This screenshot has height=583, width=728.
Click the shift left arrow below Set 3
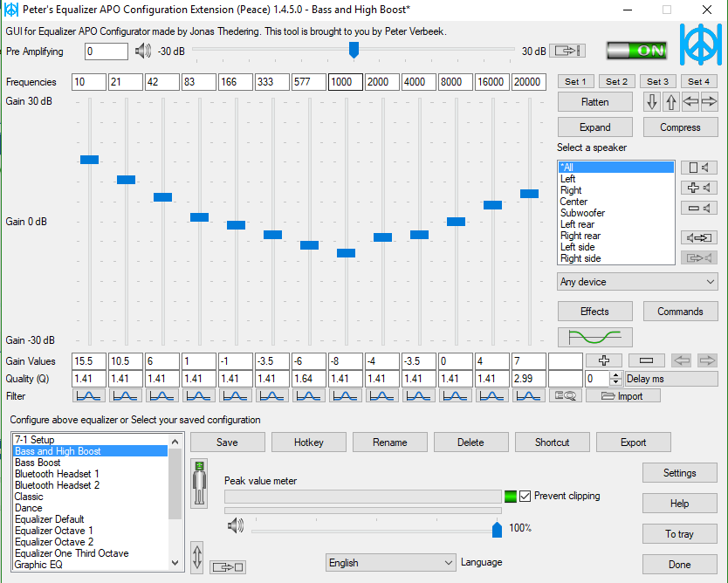(x=690, y=101)
